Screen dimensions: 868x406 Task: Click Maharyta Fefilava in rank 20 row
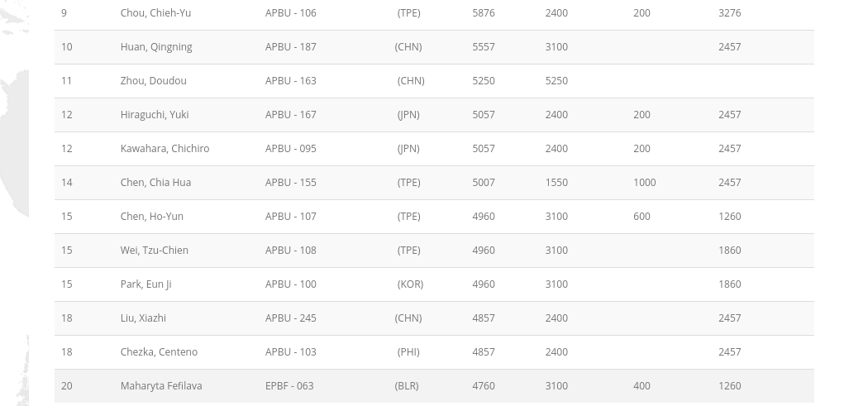161,386
